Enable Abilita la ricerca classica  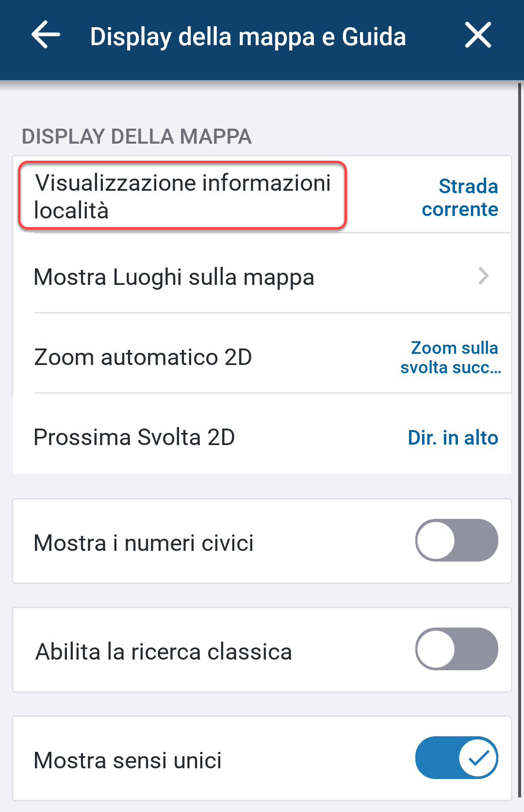click(x=456, y=650)
